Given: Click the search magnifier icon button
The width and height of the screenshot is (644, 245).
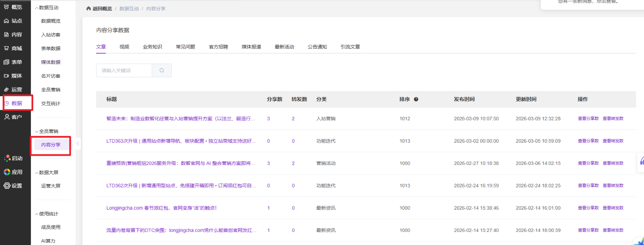Looking at the screenshot, I should (162, 70).
